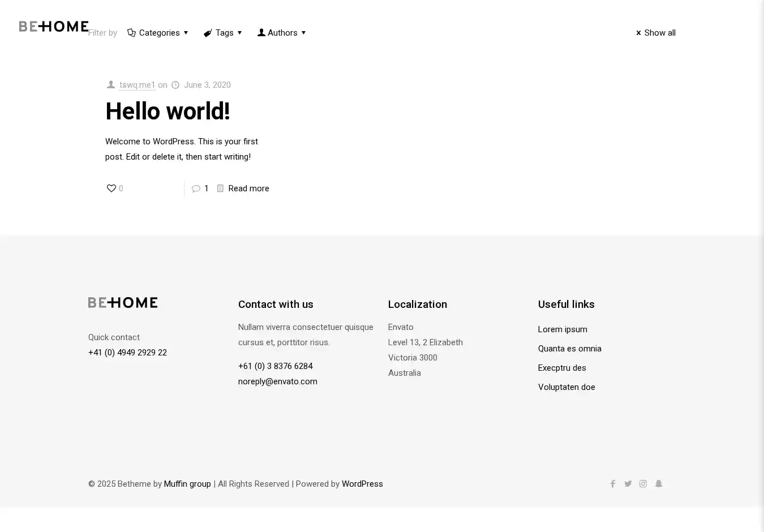This screenshot has width=764, height=532.
Task: Visit the Muffin group link
Action: coord(187,484)
